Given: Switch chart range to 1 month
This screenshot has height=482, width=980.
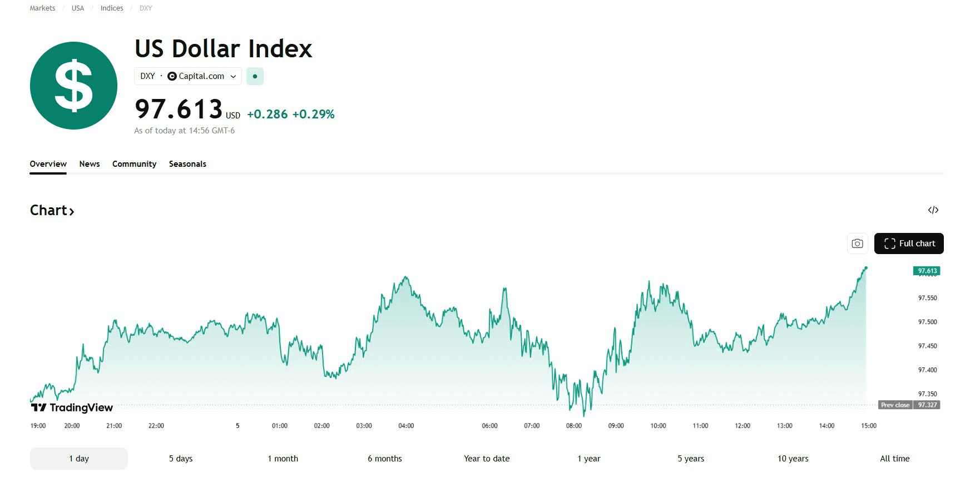Looking at the screenshot, I should [x=283, y=459].
